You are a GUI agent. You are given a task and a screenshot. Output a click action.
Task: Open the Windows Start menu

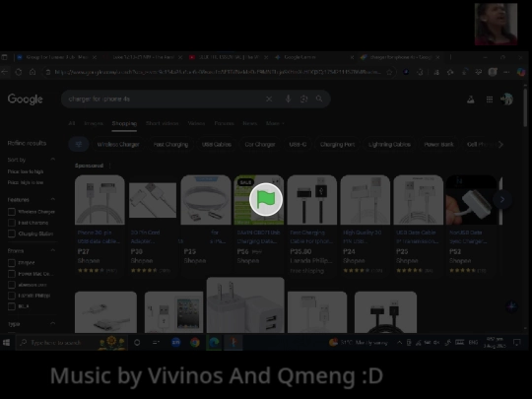[6, 343]
